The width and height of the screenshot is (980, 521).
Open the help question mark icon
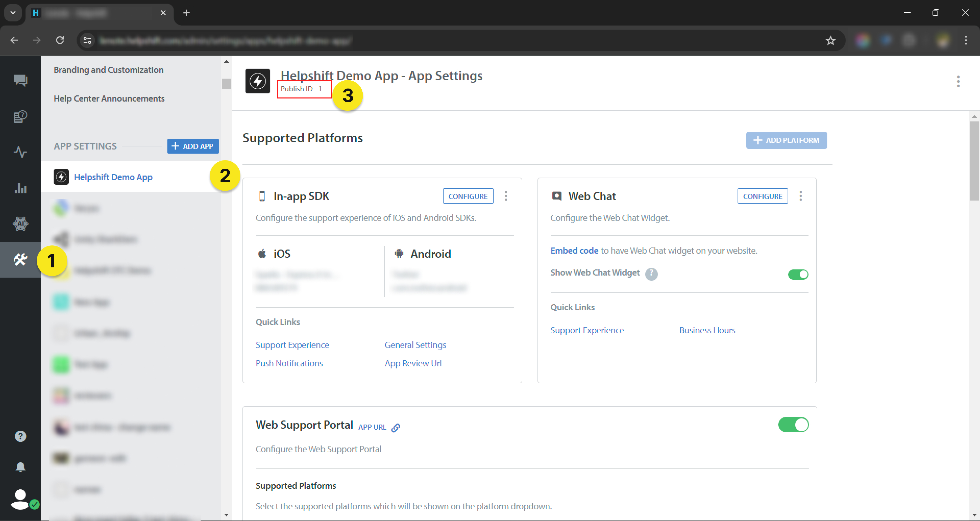20,436
